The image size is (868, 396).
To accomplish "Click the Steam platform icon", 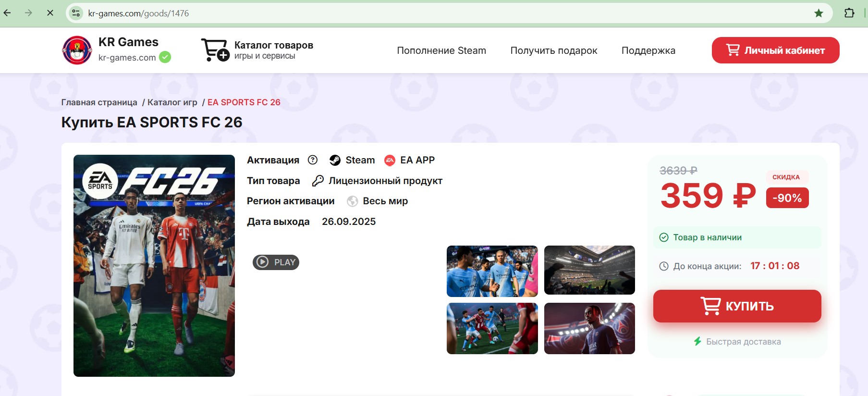I will click(x=335, y=160).
